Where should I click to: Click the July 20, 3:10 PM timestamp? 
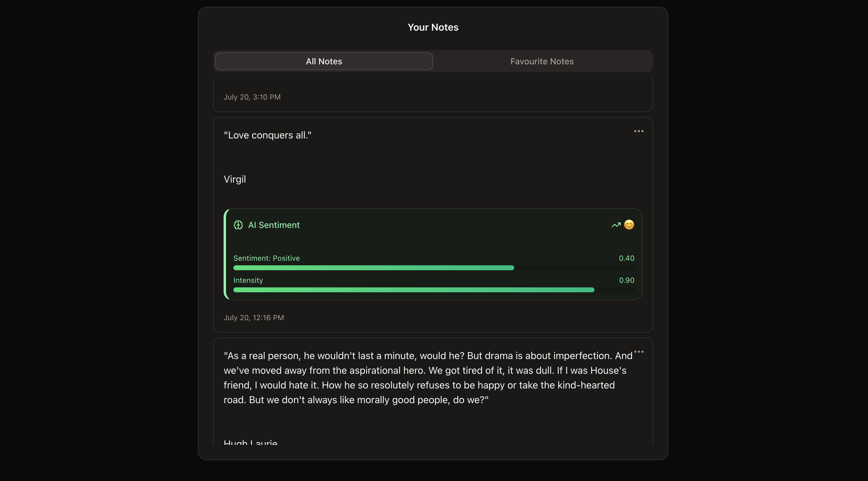[x=252, y=97]
